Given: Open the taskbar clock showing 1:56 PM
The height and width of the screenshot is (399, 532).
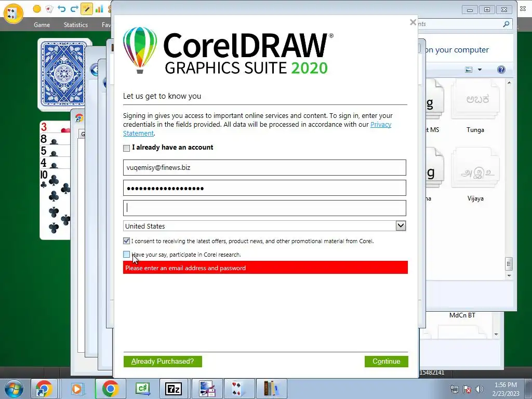Looking at the screenshot, I should (506, 389).
